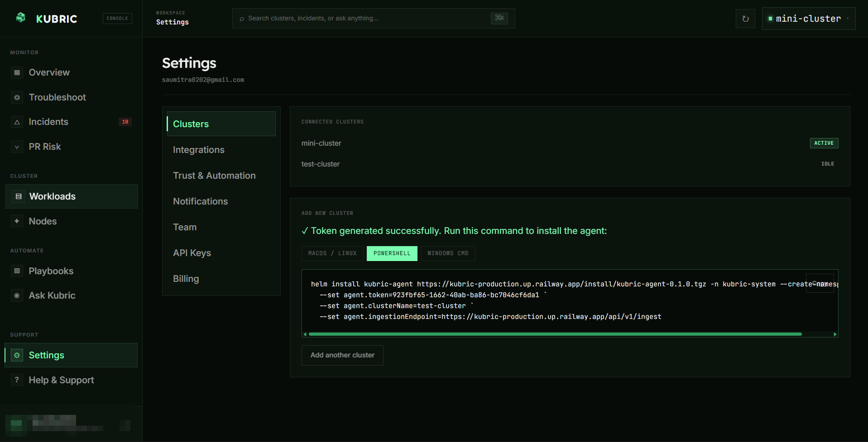The height and width of the screenshot is (442, 868).
Task: Click the Playbooks sidebar icon
Action: pyautogui.click(x=17, y=271)
